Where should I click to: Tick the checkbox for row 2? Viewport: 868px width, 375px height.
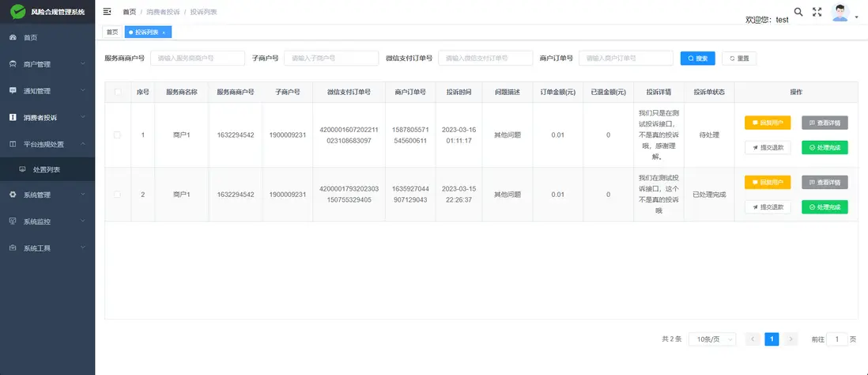click(117, 195)
